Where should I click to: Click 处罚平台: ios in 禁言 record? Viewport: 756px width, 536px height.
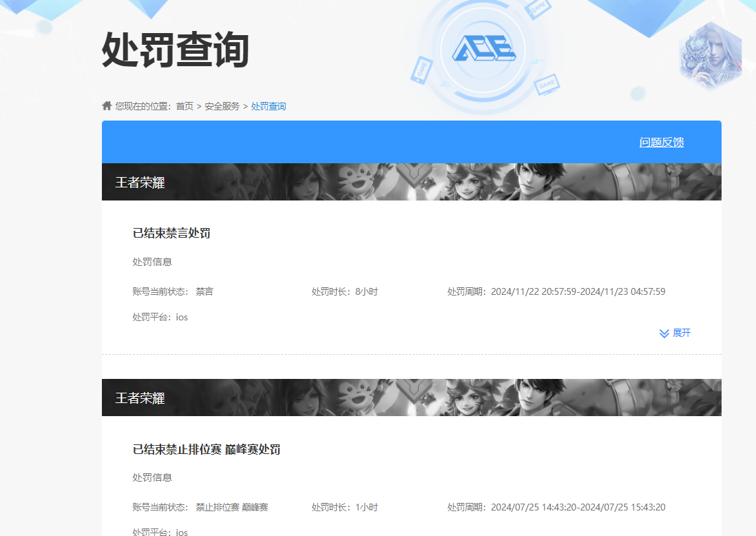160,317
